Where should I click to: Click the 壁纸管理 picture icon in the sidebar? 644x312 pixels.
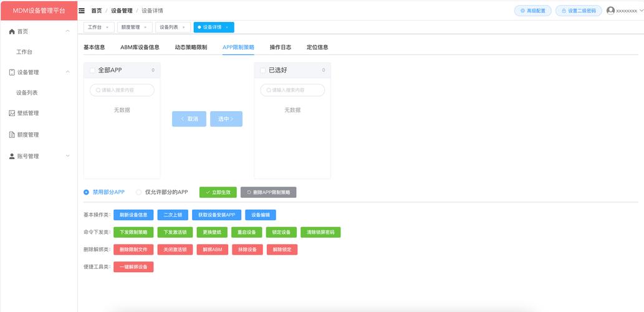(12, 113)
